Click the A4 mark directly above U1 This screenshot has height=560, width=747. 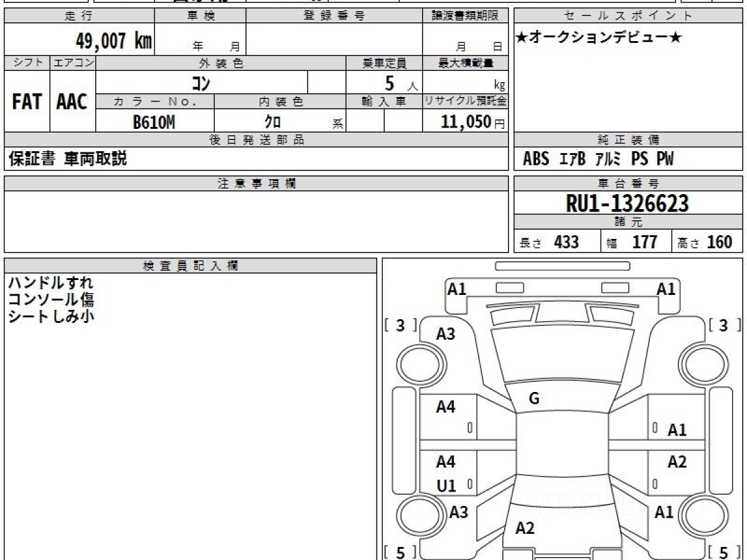click(446, 462)
